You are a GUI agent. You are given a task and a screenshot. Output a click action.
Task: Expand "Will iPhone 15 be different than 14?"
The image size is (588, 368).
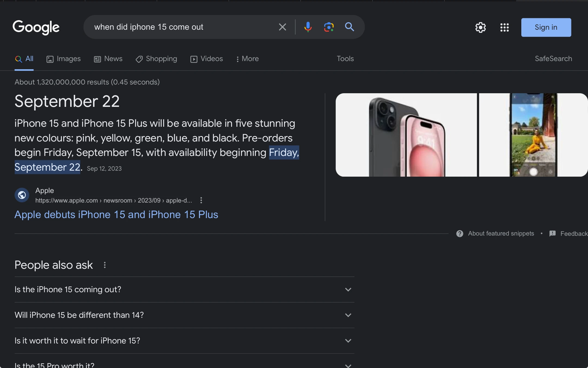[348, 315]
